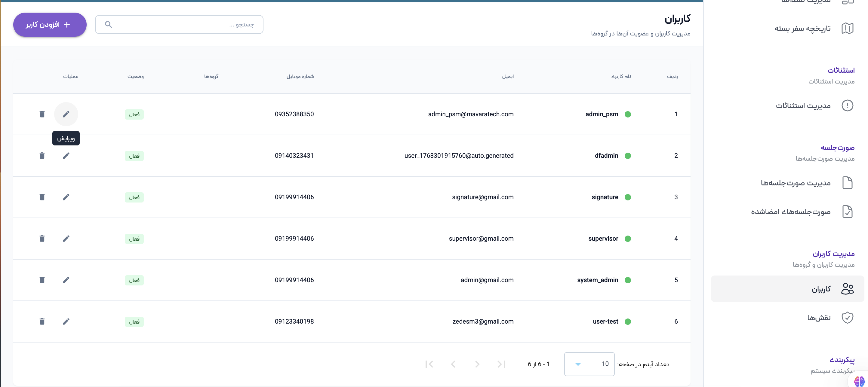Click the search magnifier icon
The width and height of the screenshot is (868, 387).
(108, 24)
